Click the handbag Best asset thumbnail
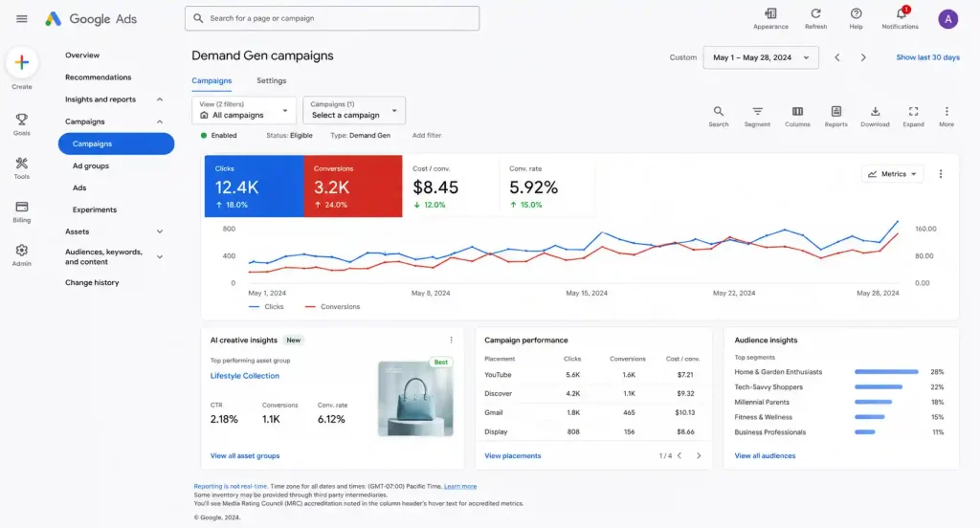Image resolution: width=980 pixels, height=528 pixels. 415,398
